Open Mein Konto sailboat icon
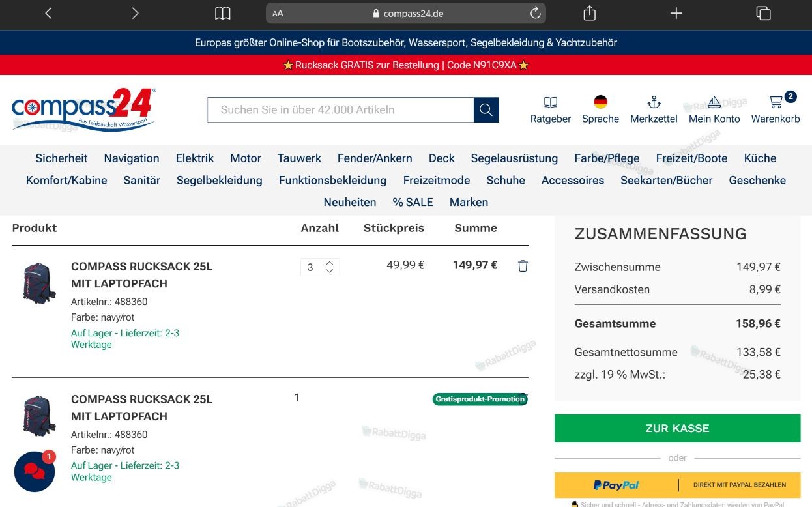This screenshot has width=812, height=507. click(714, 102)
